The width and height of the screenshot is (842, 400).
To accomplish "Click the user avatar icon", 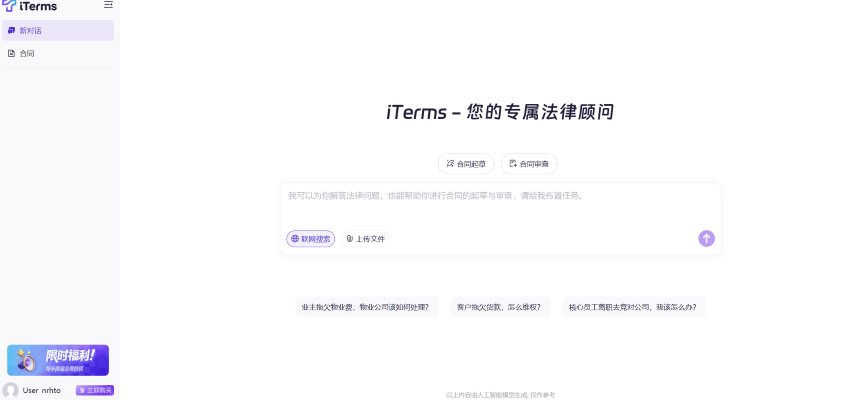I will [10, 390].
